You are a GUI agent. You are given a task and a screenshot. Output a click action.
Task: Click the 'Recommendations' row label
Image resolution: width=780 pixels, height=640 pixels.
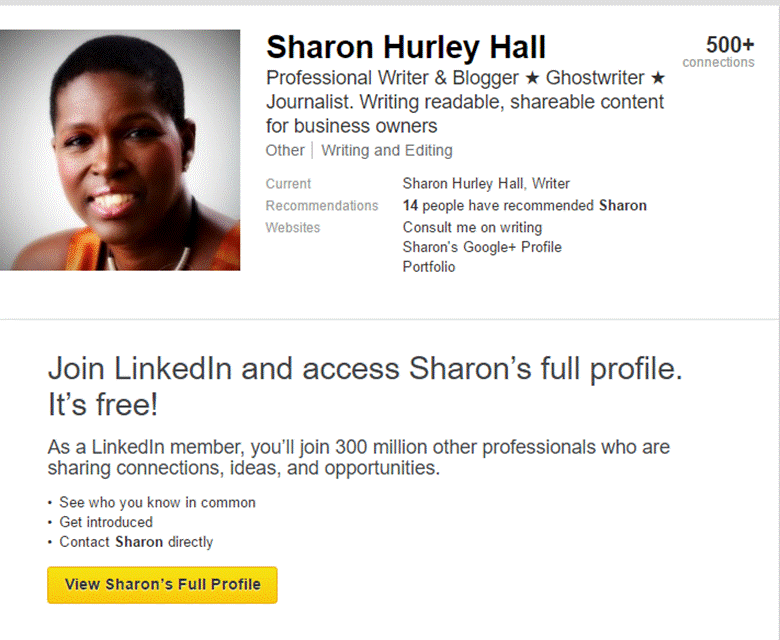click(x=322, y=206)
